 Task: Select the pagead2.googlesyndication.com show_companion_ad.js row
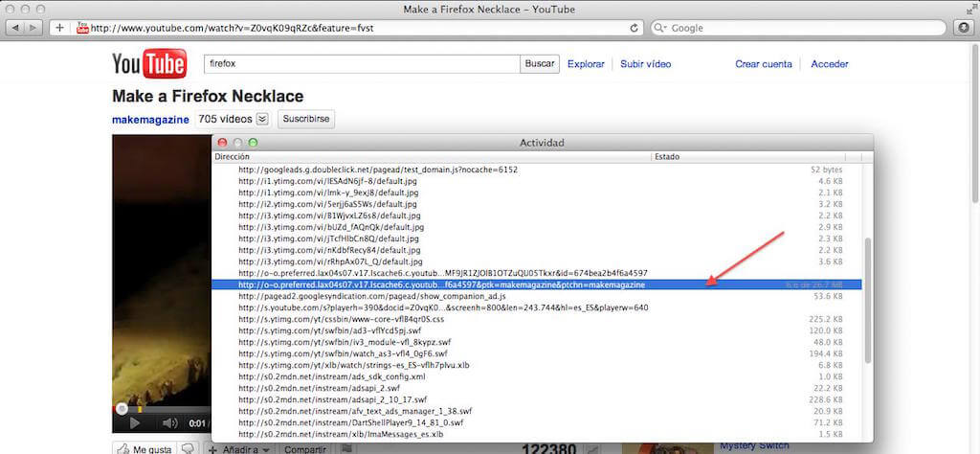(x=538, y=296)
